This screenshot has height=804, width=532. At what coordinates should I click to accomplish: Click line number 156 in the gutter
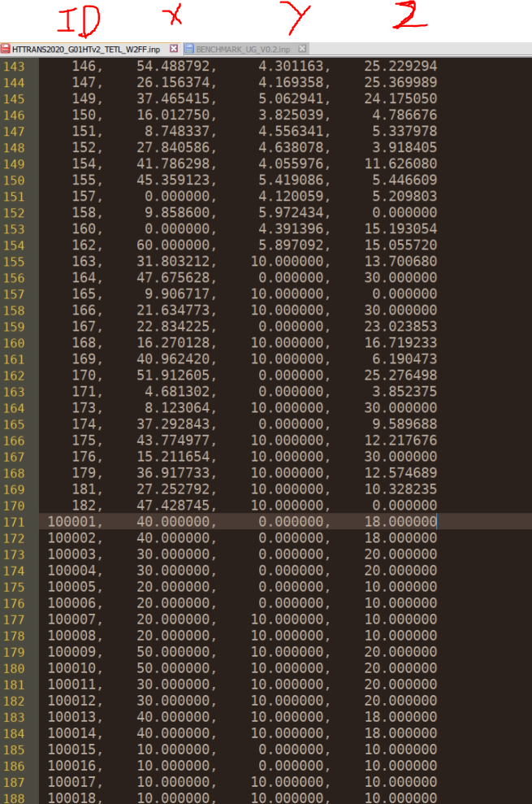click(x=14, y=278)
